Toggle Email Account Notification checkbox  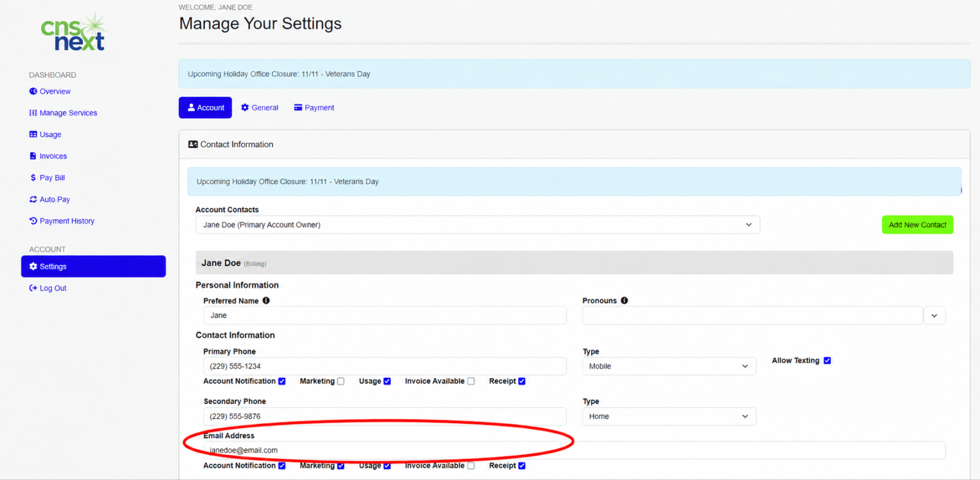tap(282, 465)
